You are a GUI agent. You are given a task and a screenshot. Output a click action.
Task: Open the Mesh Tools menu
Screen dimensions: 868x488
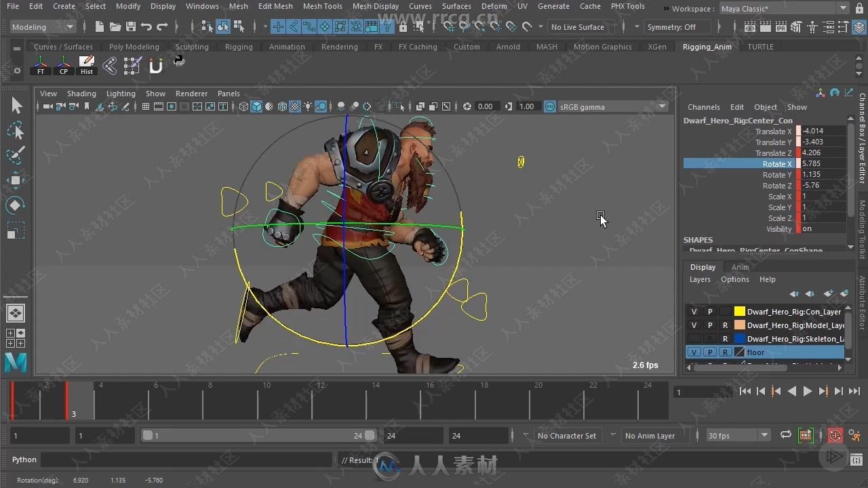click(x=322, y=6)
